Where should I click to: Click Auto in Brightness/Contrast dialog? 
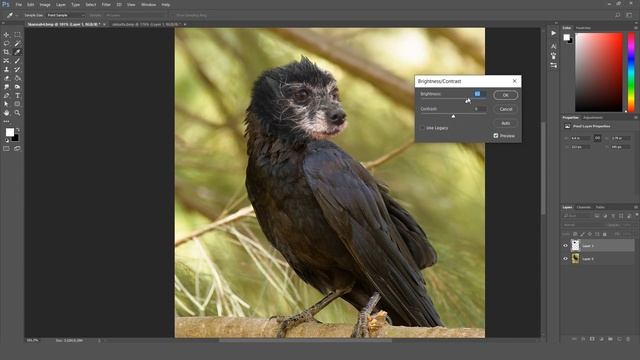(x=505, y=123)
